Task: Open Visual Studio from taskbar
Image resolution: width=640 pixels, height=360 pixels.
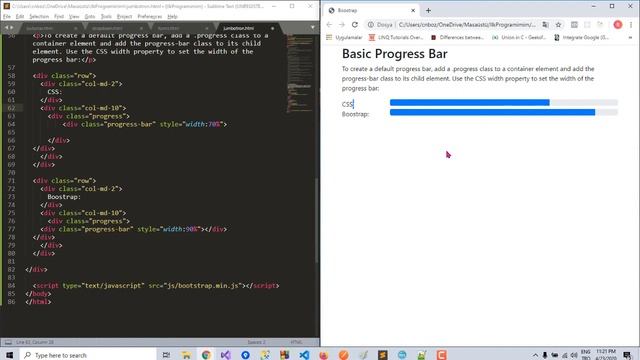Action: pos(225,355)
